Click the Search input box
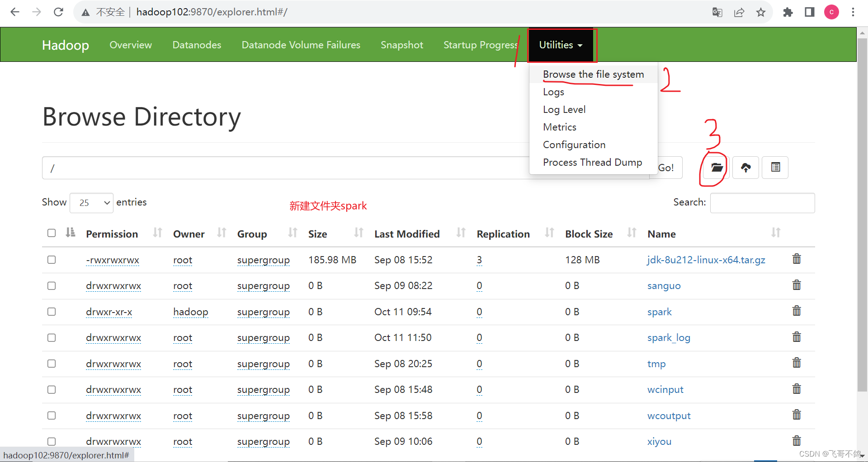Image resolution: width=868 pixels, height=462 pixels. pos(762,203)
